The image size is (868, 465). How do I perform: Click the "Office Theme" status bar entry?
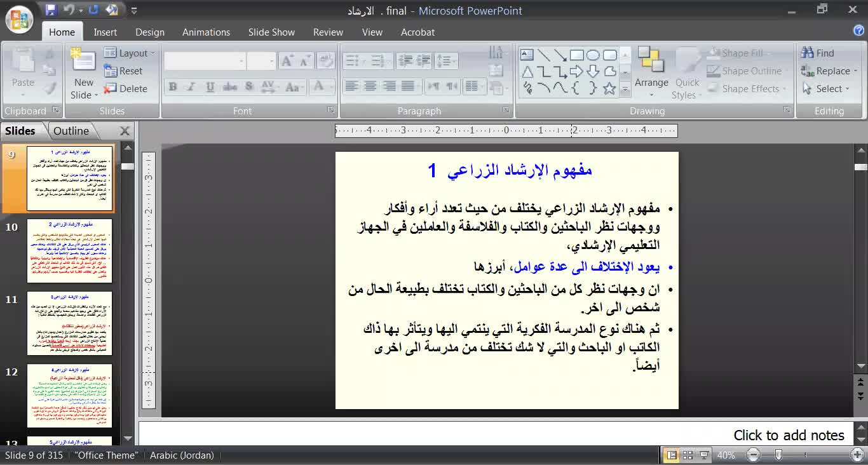click(x=105, y=455)
